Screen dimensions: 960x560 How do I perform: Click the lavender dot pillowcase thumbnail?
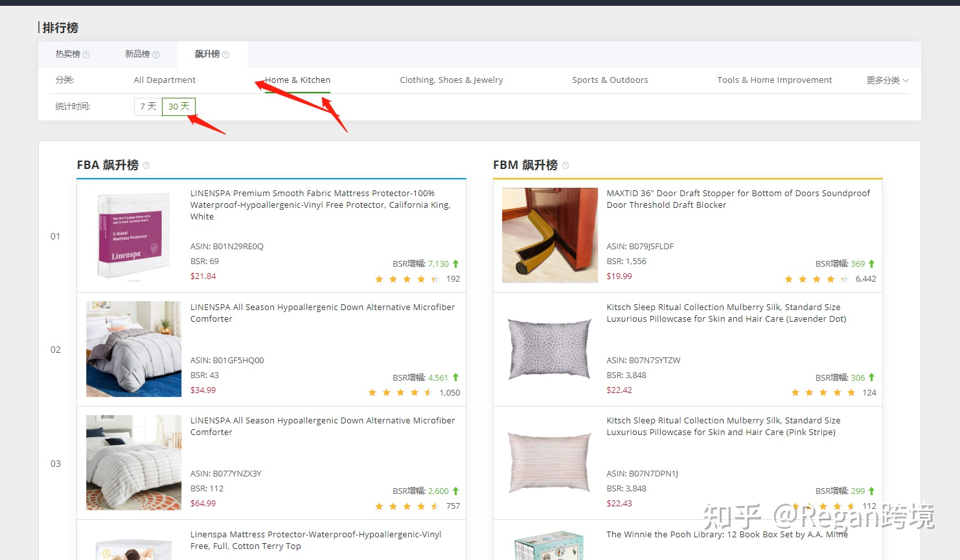click(x=550, y=349)
